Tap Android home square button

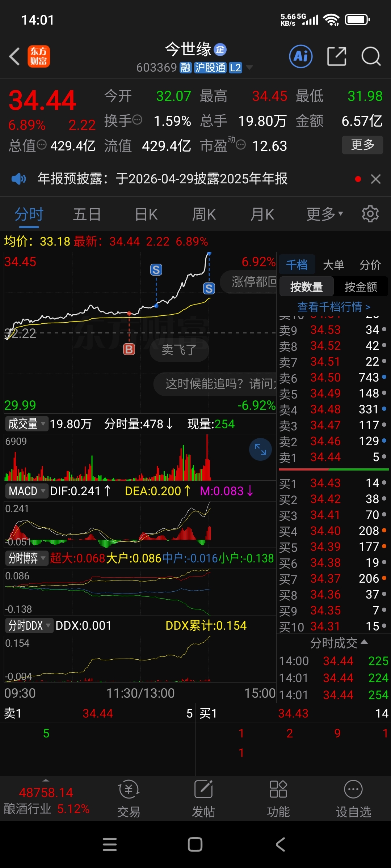pos(195,844)
